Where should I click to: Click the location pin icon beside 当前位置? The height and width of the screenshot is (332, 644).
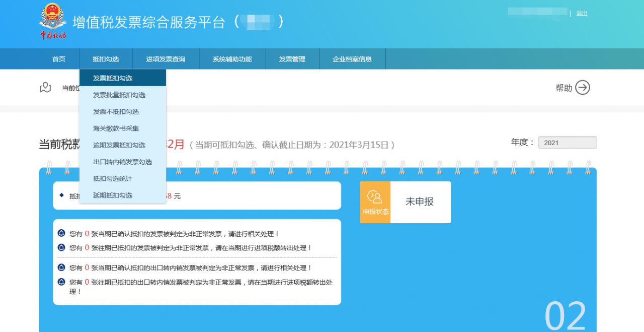[45, 87]
